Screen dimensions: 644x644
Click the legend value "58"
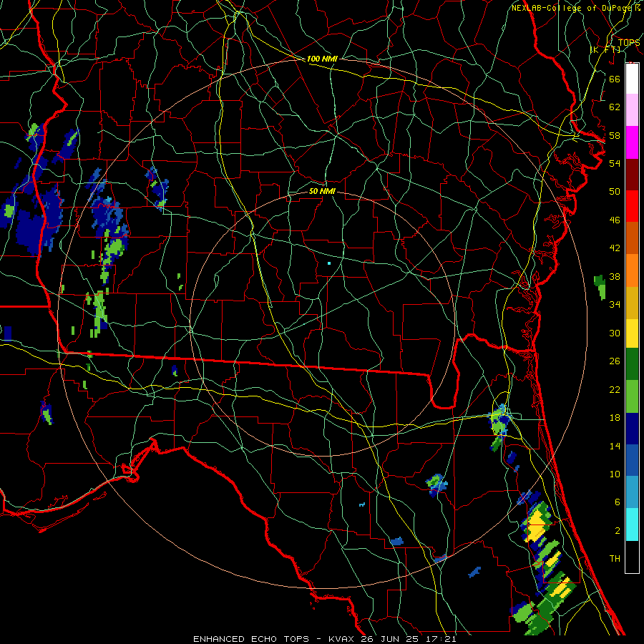pyautogui.click(x=615, y=135)
